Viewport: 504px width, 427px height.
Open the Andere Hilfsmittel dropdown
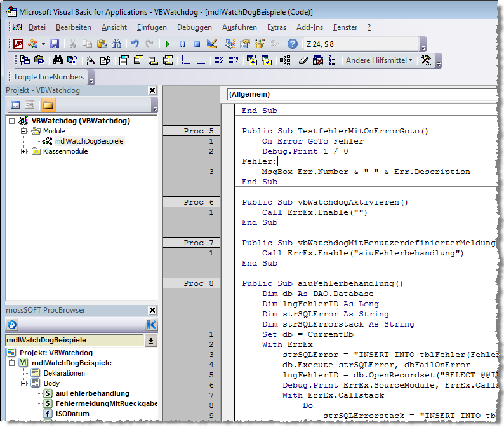pyautogui.click(x=378, y=60)
